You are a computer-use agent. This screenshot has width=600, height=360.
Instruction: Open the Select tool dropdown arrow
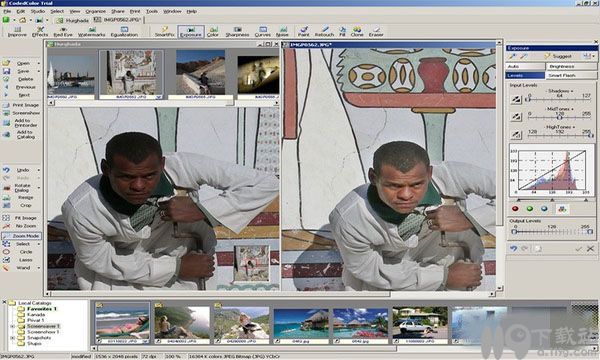(x=39, y=244)
